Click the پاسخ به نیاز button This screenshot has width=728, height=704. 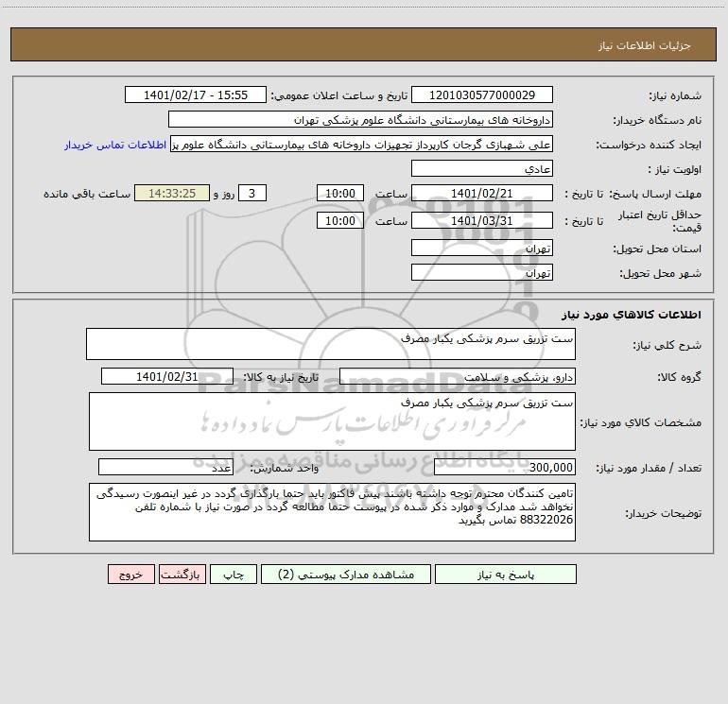click(506, 575)
